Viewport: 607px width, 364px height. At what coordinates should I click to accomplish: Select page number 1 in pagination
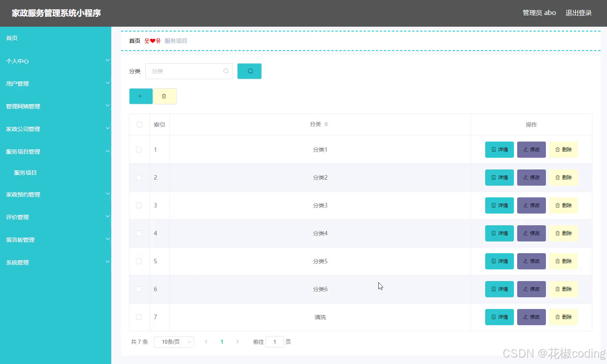222,342
